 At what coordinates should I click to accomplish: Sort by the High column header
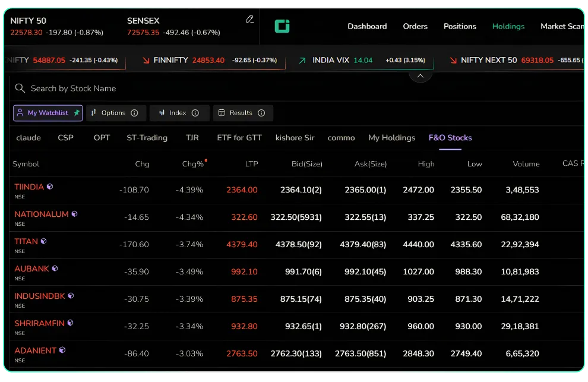click(x=426, y=164)
